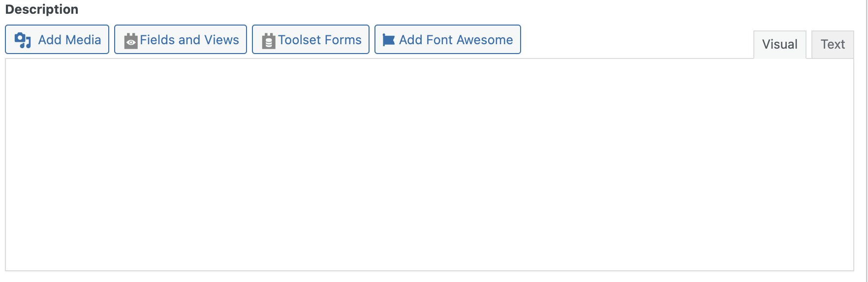
Task: Click the Font Awesome flag icon
Action: pyautogui.click(x=389, y=40)
